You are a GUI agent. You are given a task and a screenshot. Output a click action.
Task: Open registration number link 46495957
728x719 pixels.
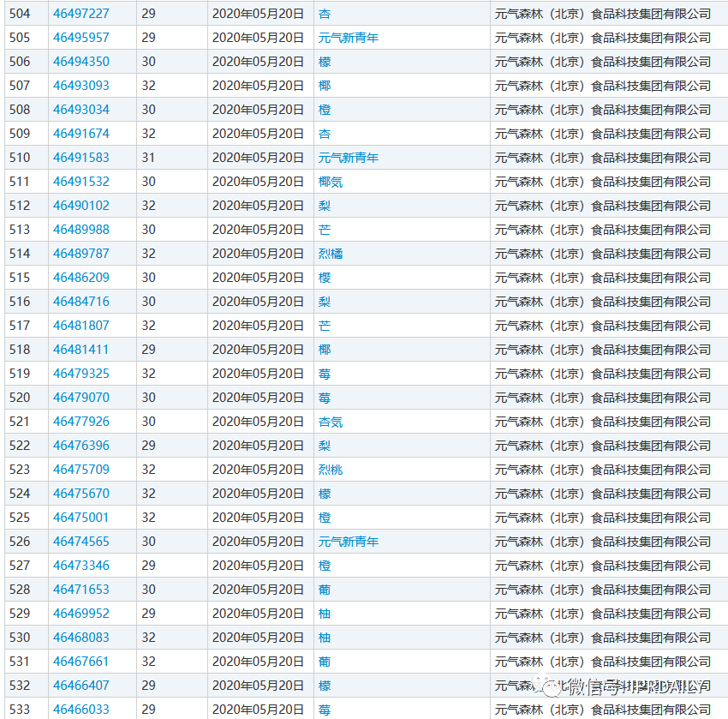(x=81, y=38)
